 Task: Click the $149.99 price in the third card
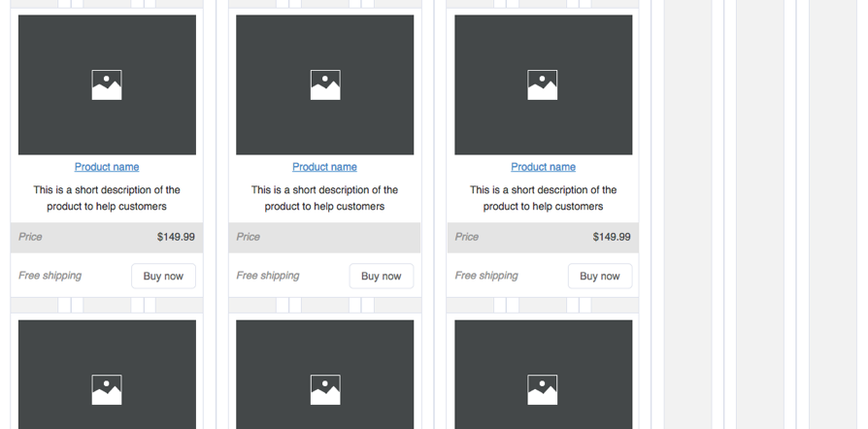coord(612,237)
